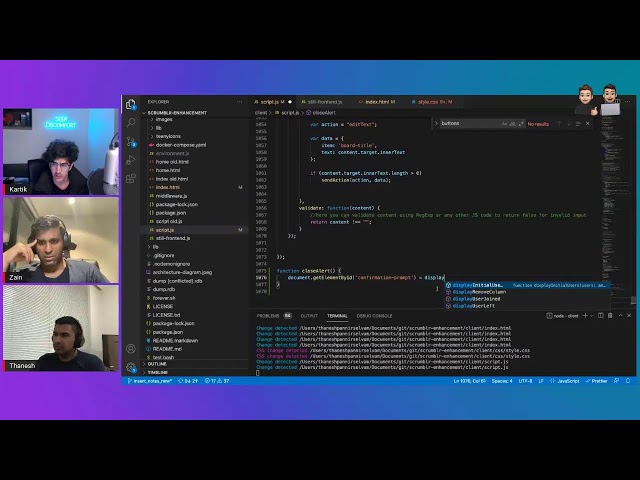Screen dimensions: 640x480
Task: Create a new terminal with plus icon
Action: pyautogui.click(x=585, y=316)
